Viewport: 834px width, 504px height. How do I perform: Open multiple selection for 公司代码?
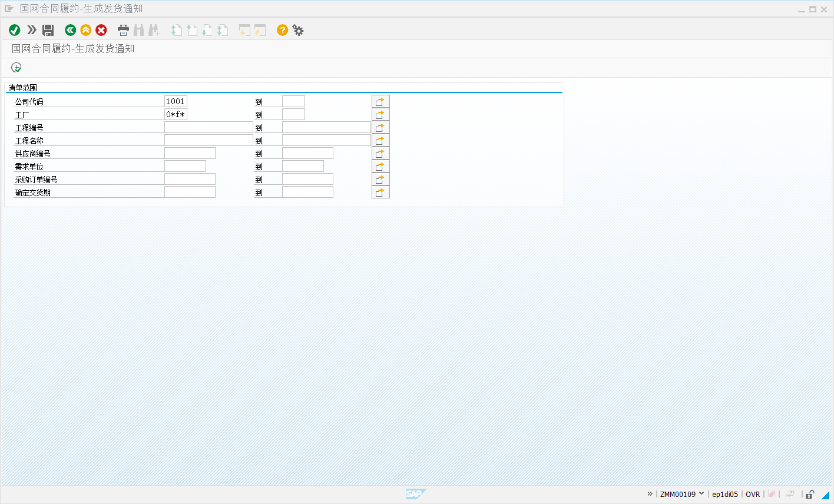coord(380,102)
